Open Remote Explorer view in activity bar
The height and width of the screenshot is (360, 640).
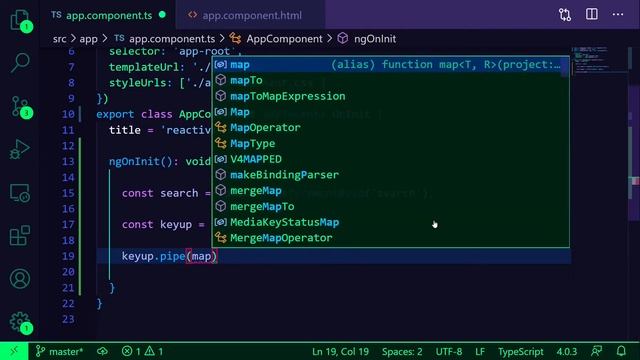coord(20,193)
